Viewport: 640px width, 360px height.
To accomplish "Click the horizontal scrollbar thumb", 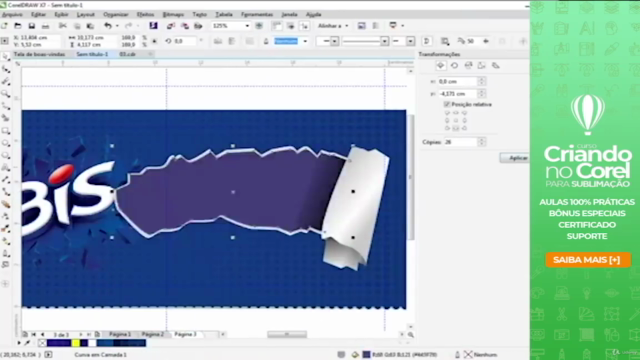I will coord(287,334).
